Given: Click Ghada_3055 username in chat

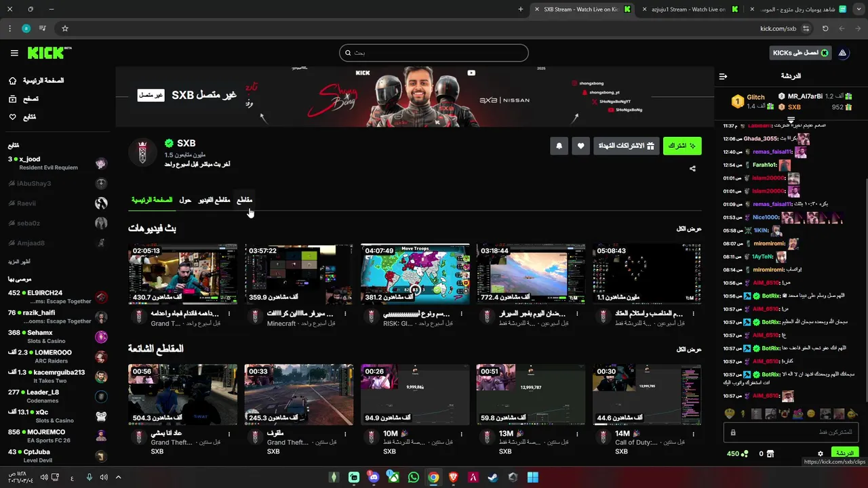Looking at the screenshot, I should pos(760,139).
